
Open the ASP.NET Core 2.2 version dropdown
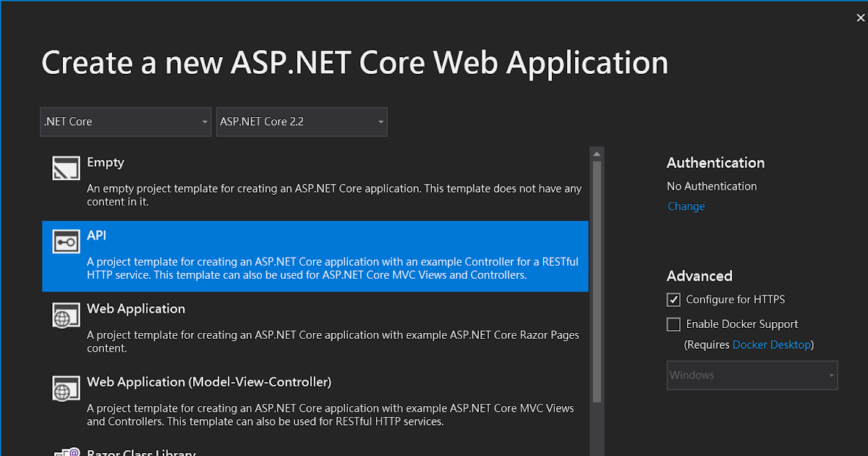[302, 122]
